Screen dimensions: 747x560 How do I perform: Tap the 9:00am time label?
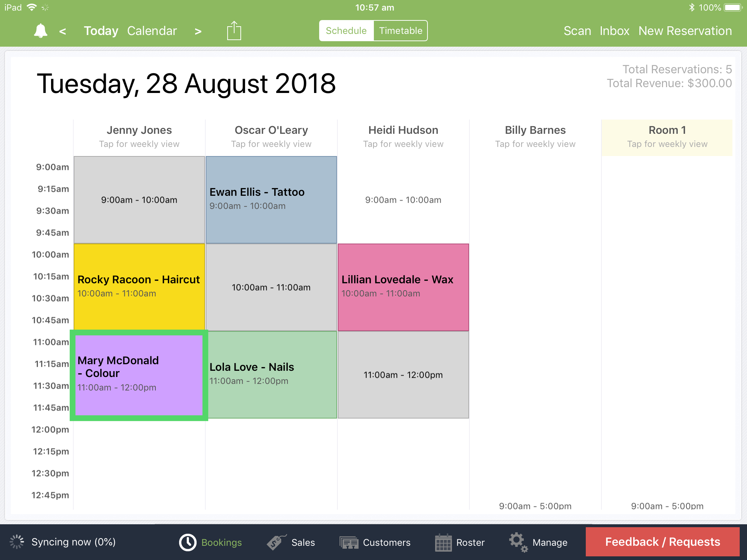[52, 167]
